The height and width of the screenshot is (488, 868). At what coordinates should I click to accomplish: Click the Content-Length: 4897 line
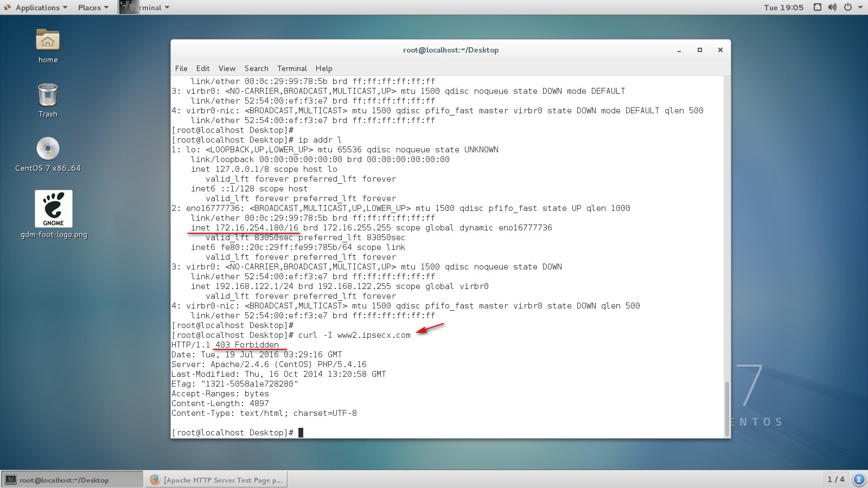(x=220, y=403)
